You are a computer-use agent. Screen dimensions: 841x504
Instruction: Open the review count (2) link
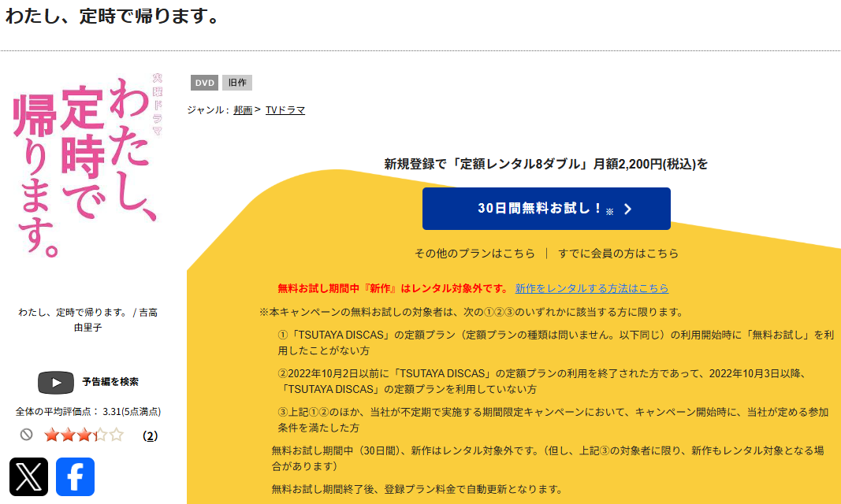[151, 436]
